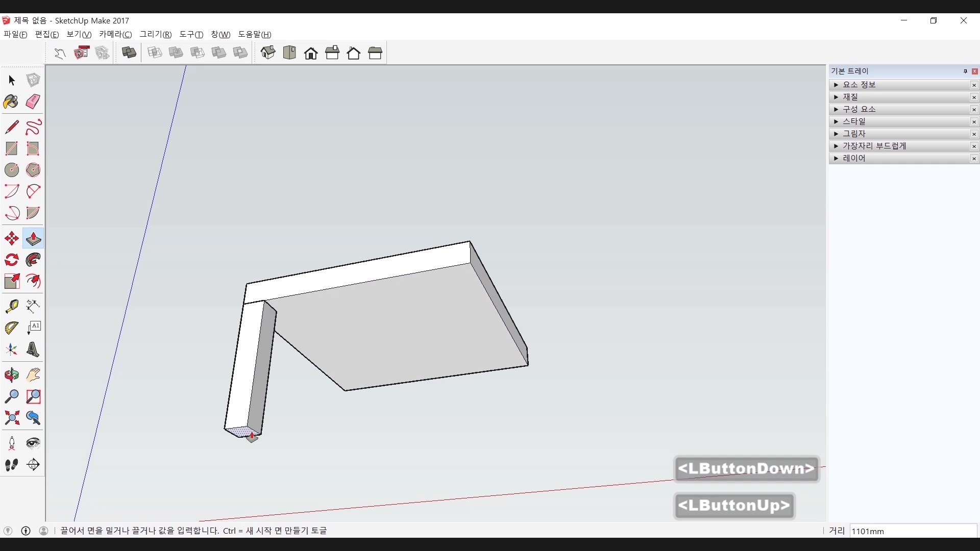This screenshot has height=551, width=980.
Task: Activate the Move tool
Action: tap(11, 238)
